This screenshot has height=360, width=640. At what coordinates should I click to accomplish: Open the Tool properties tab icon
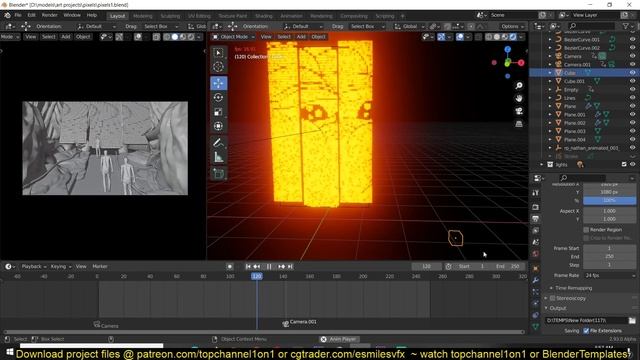536,193
